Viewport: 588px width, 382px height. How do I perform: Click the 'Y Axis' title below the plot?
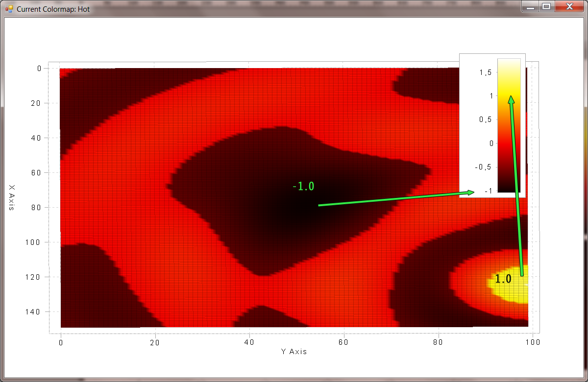[x=294, y=352]
